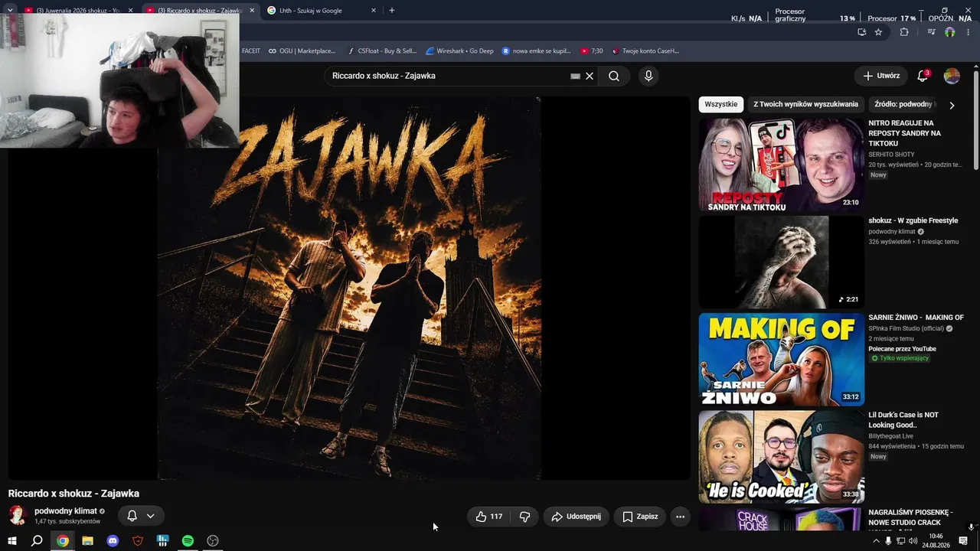Open the Windows notification center

964,541
